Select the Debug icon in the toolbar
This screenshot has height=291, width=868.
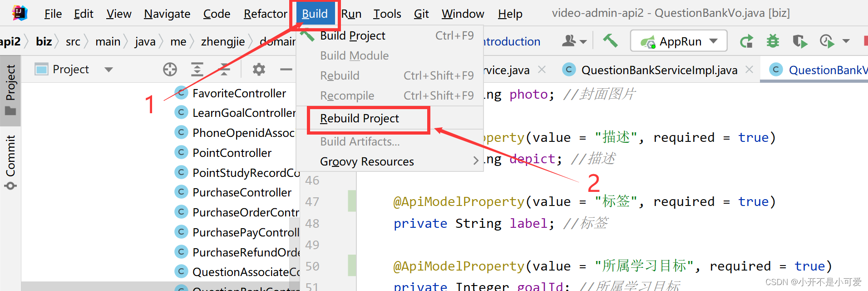pyautogui.click(x=773, y=41)
